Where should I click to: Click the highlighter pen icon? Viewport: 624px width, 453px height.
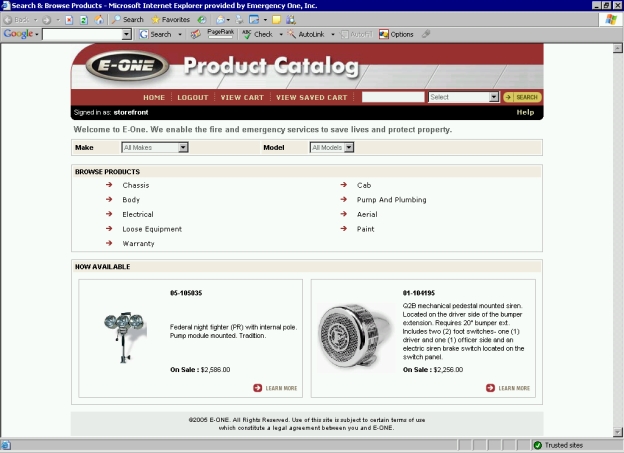[426, 34]
